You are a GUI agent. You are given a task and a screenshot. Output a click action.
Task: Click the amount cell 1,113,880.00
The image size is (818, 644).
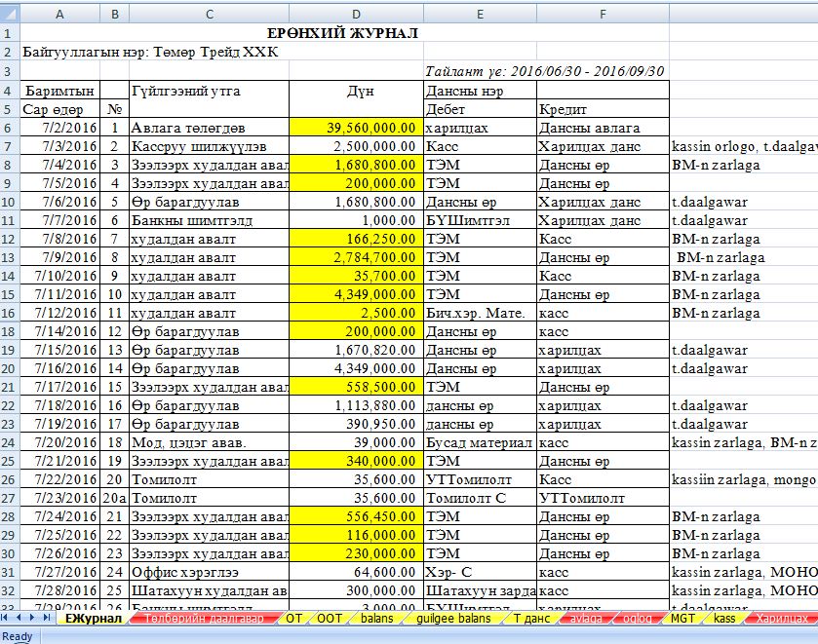[356, 405]
